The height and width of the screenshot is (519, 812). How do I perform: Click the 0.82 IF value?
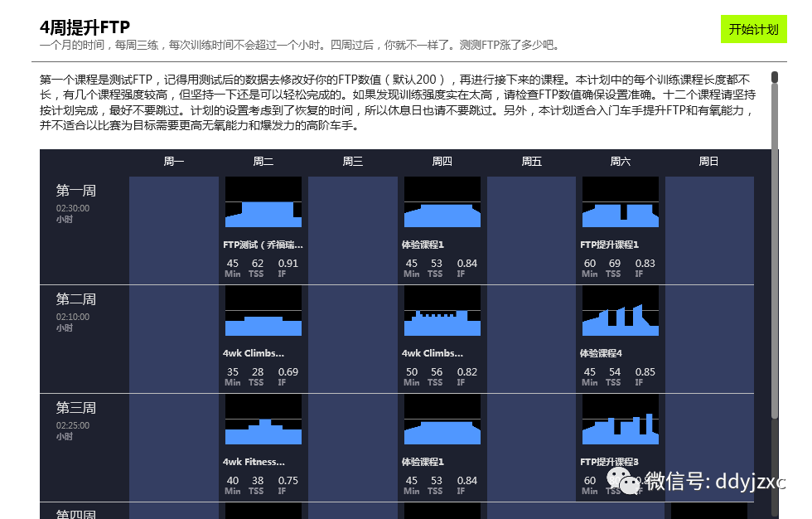[x=467, y=372]
